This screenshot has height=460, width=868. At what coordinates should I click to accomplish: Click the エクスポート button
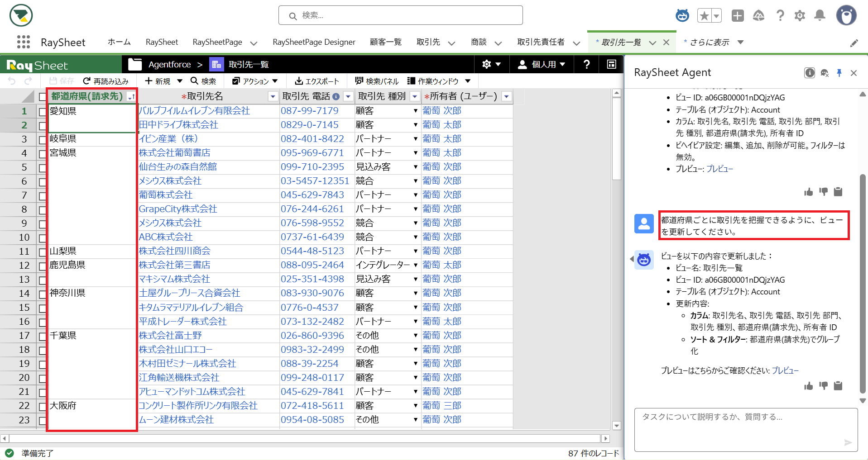tap(317, 81)
